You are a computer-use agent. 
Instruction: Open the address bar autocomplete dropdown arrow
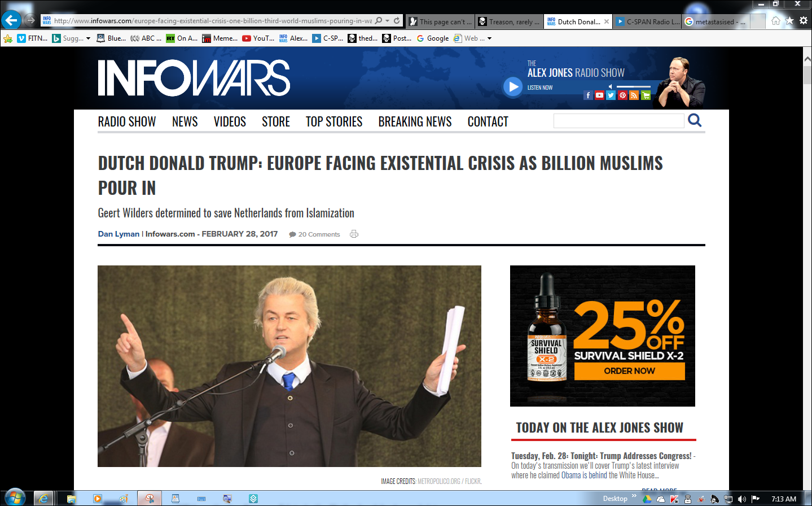pyautogui.click(x=388, y=21)
